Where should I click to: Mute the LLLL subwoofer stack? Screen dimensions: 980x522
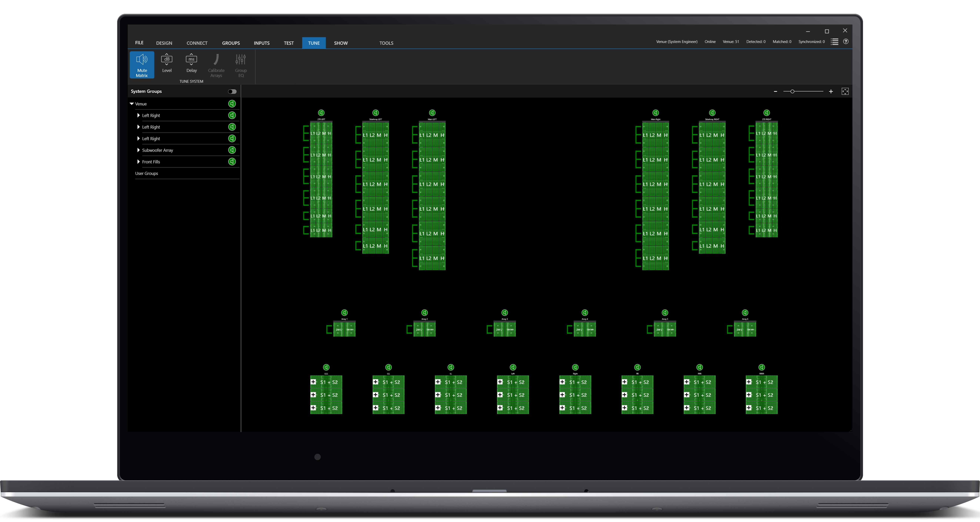click(x=326, y=367)
